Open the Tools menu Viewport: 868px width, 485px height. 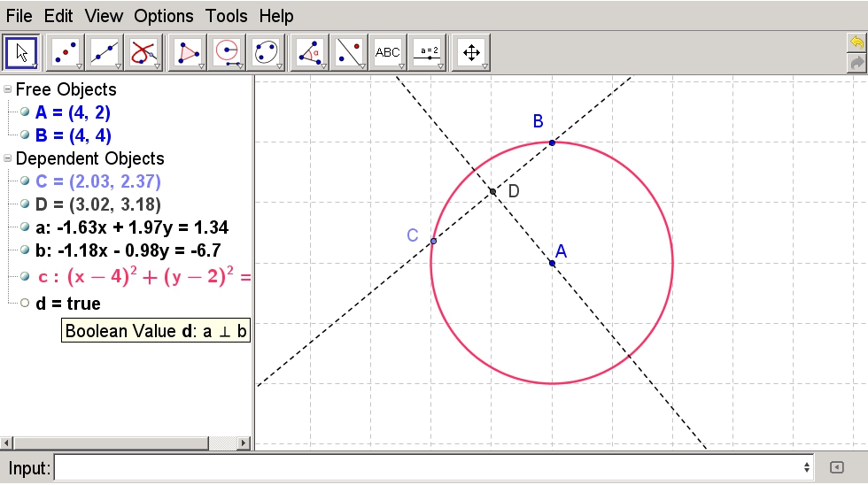[x=227, y=16]
